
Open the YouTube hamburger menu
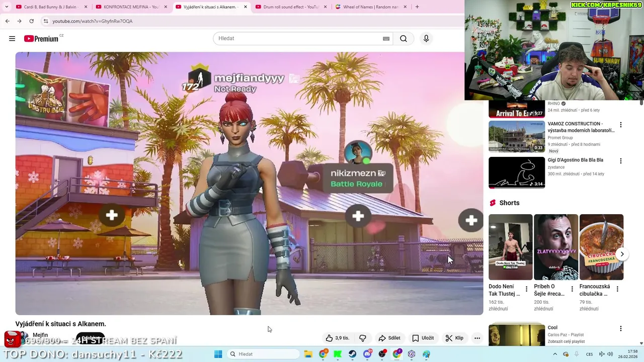coord(12,39)
